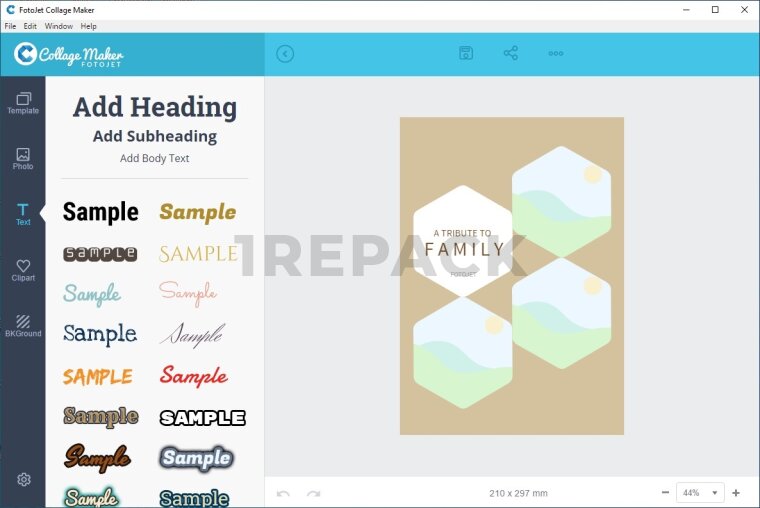Zoom in with the plus button
The height and width of the screenshot is (508, 760).
[736, 493]
